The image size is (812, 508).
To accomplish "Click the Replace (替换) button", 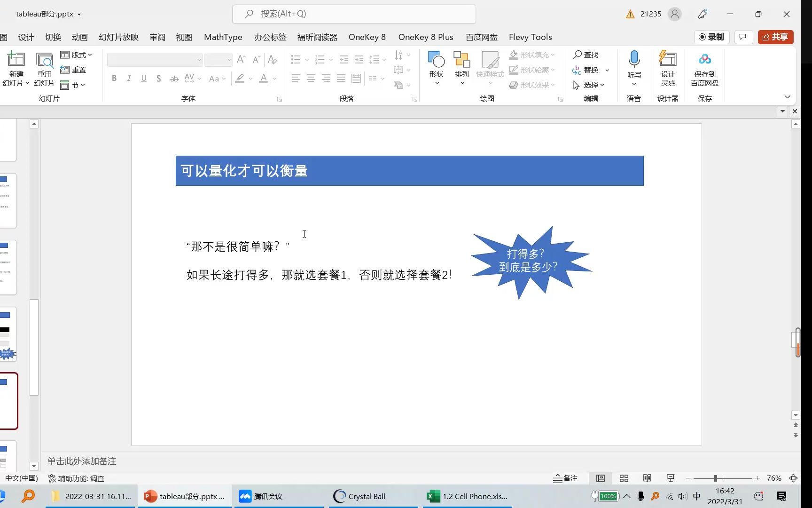I will point(586,70).
